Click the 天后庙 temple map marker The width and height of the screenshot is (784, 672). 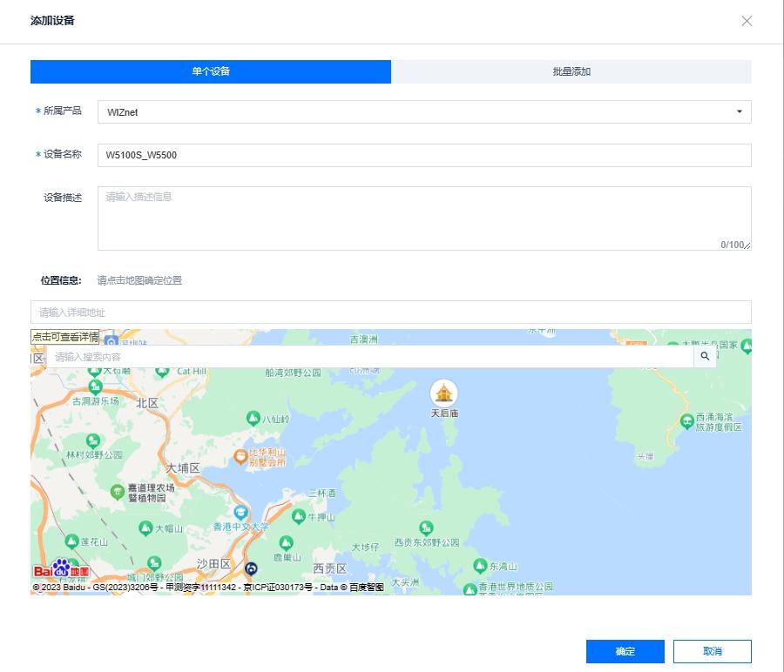pos(445,393)
